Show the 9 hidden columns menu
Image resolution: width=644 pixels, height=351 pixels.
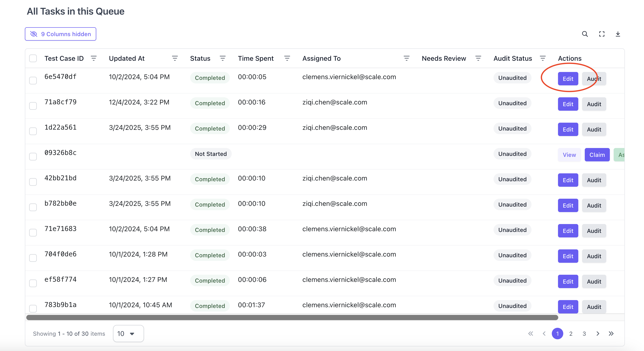point(60,34)
